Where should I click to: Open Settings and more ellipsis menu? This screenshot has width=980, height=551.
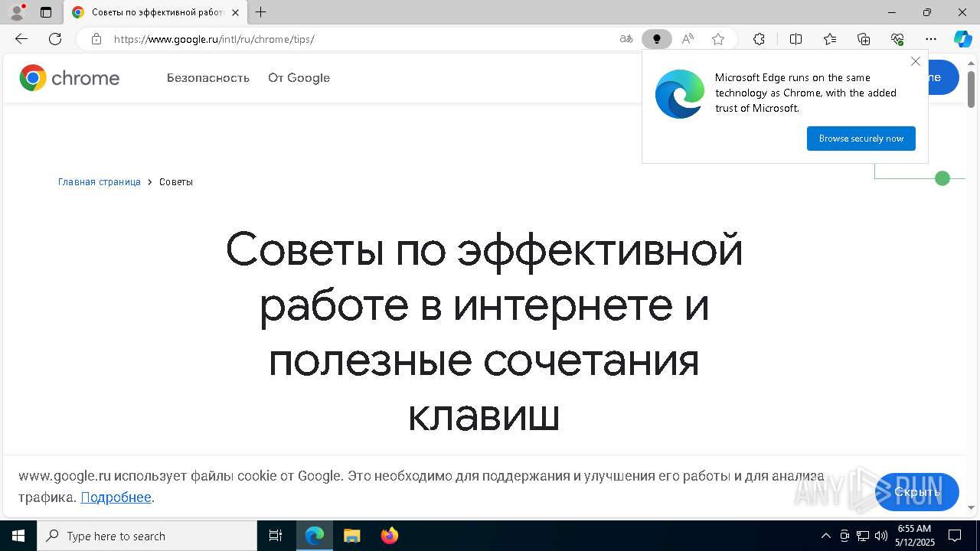tap(931, 39)
